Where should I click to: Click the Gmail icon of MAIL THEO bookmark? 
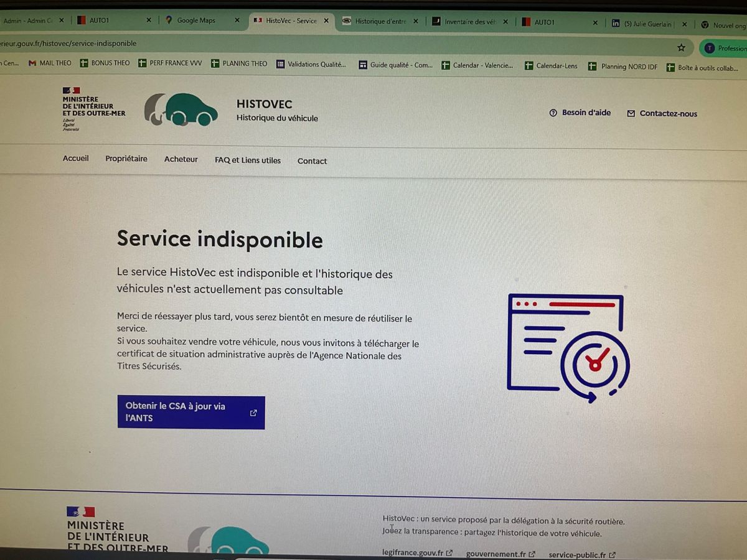pyautogui.click(x=32, y=63)
